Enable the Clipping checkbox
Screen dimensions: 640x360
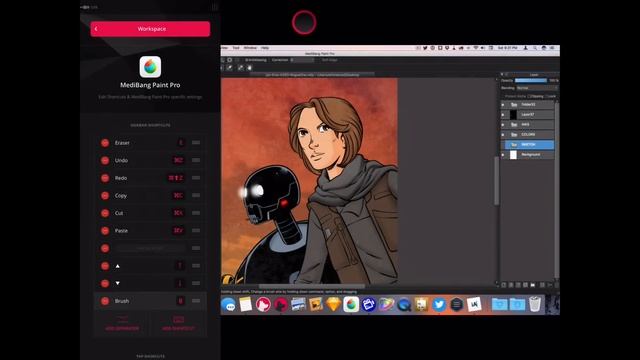click(529, 96)
